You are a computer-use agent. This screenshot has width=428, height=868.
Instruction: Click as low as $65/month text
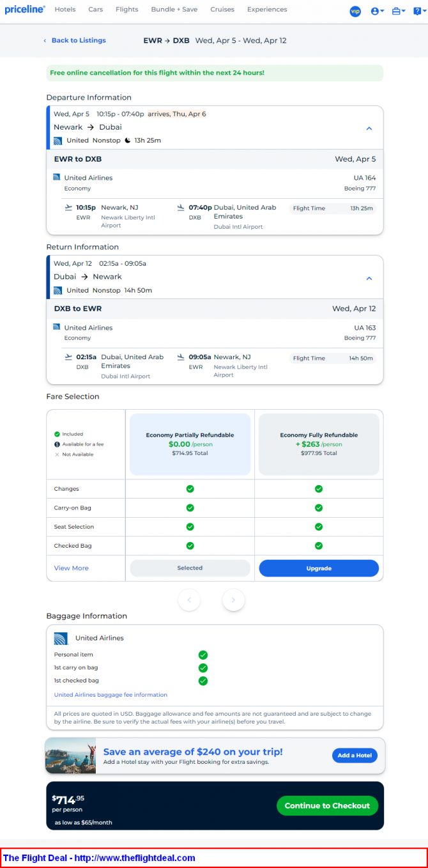click(83, 823)
